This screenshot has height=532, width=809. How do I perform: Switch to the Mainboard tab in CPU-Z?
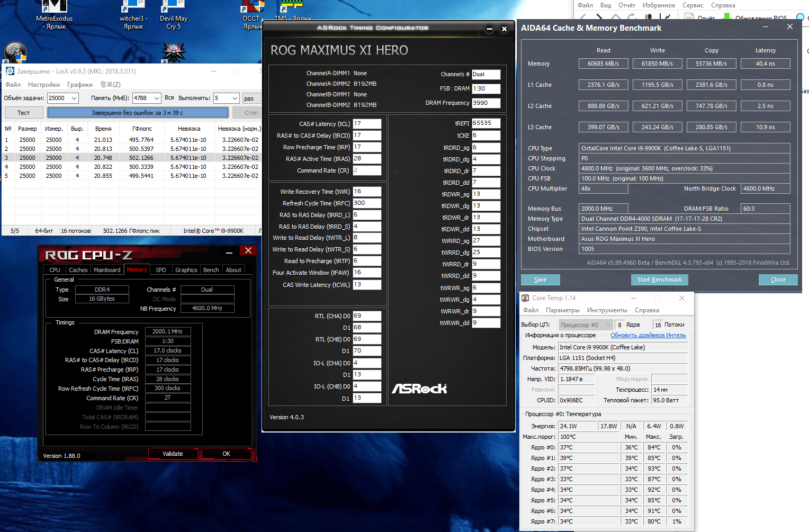(107, 270)
